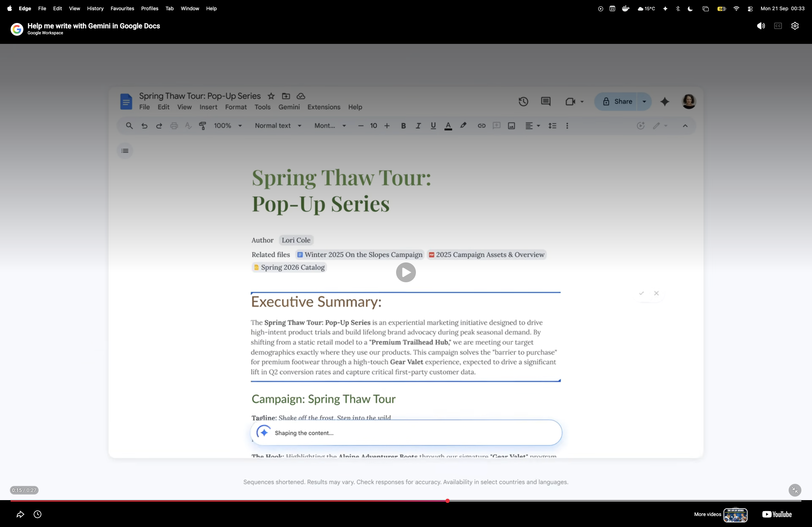Click the print icon in Docs toolbar
Screen dimensions: 812x527
click(x=174, y=126)
